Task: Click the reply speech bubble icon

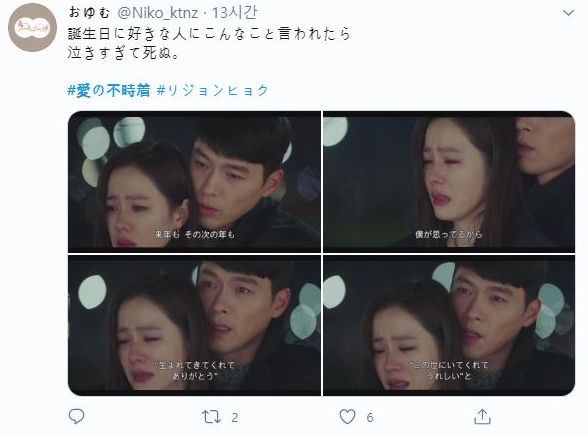Action: click(x=76, y=417)
